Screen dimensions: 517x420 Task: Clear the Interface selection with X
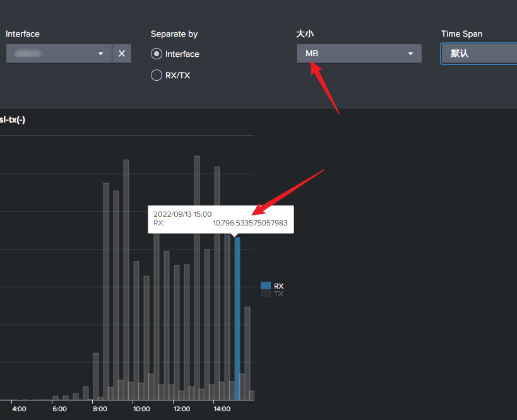(122, 54)
